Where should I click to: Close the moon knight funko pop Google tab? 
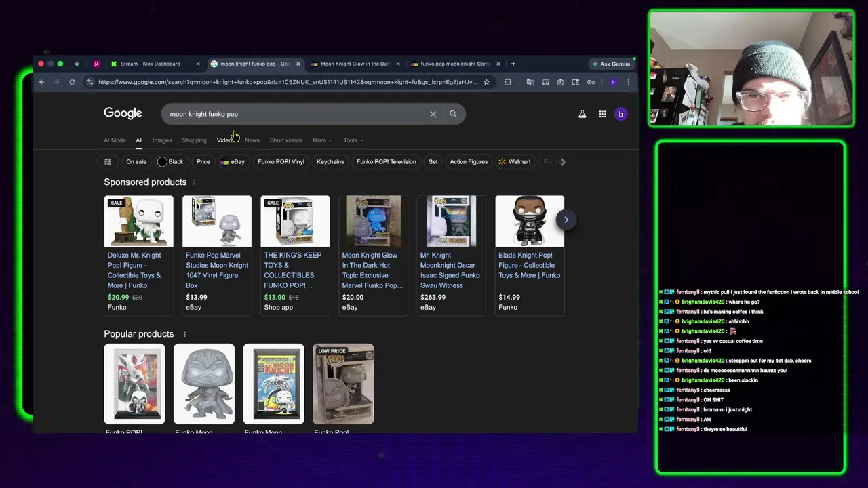[298, 64]
